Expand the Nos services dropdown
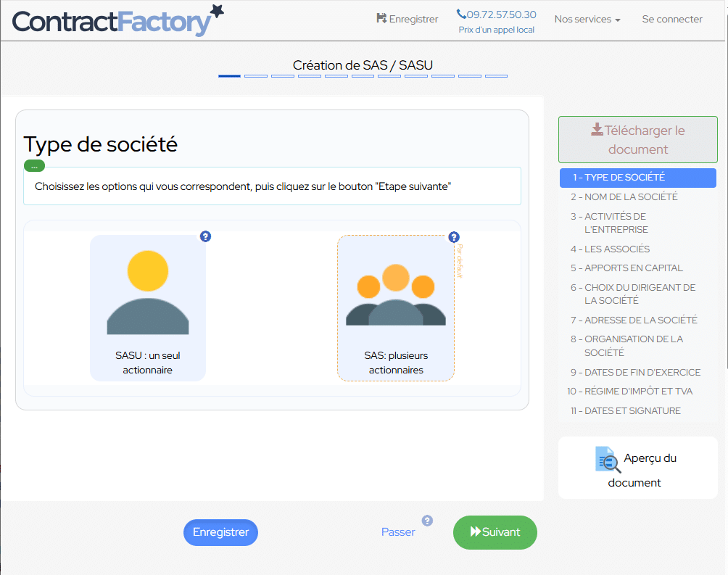 (587, 20)
